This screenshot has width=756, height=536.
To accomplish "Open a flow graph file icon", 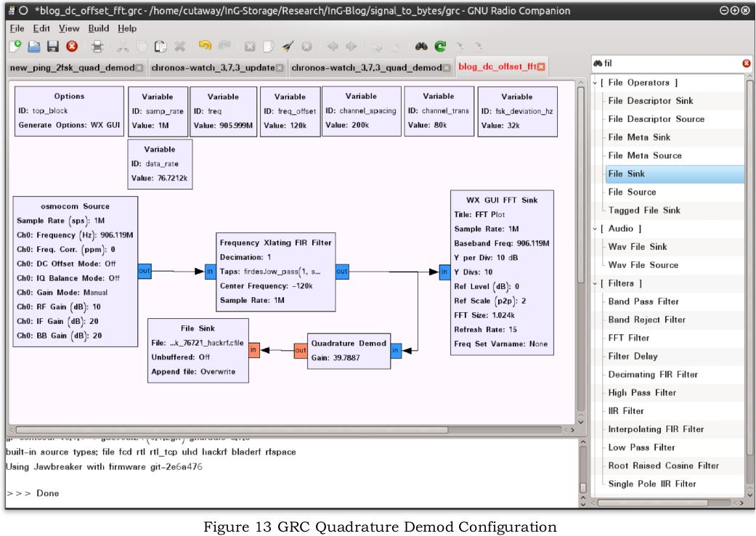I will pos(33,46).
